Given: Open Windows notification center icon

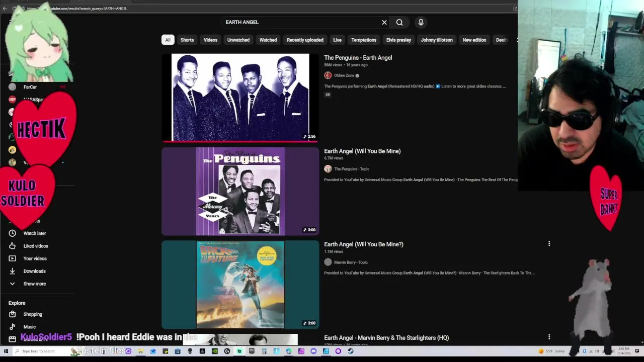Looking at the screenshot, I should coord(637,351).
